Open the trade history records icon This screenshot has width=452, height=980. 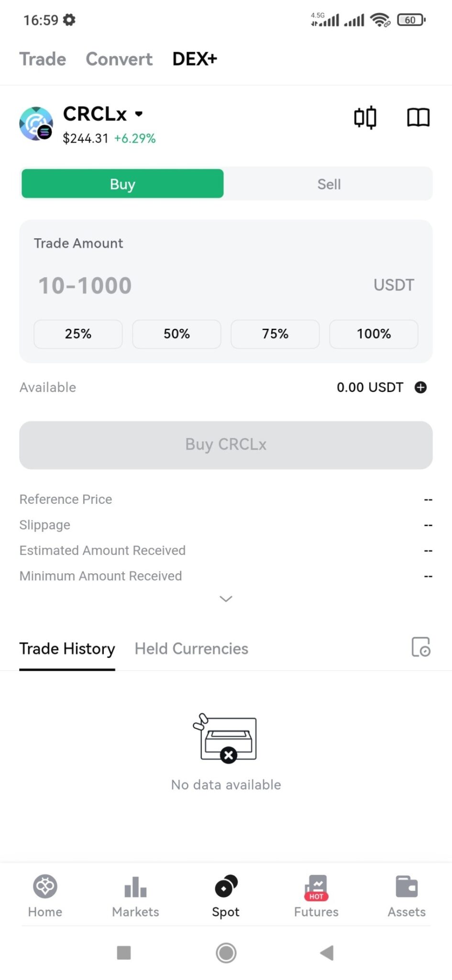click(x=421, y=647)
